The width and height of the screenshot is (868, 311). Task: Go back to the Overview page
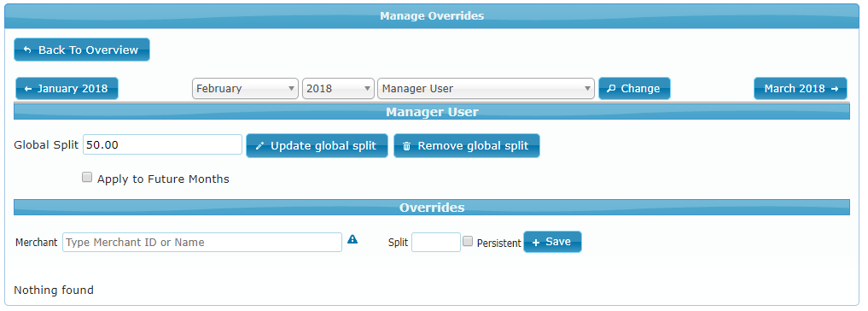click(x=82, y=50)
